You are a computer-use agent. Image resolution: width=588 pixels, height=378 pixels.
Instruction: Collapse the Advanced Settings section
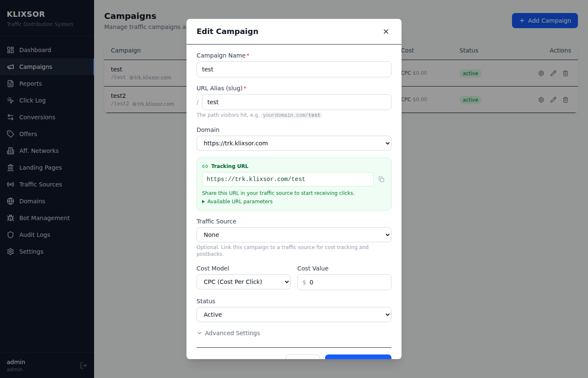pos(228,333)
